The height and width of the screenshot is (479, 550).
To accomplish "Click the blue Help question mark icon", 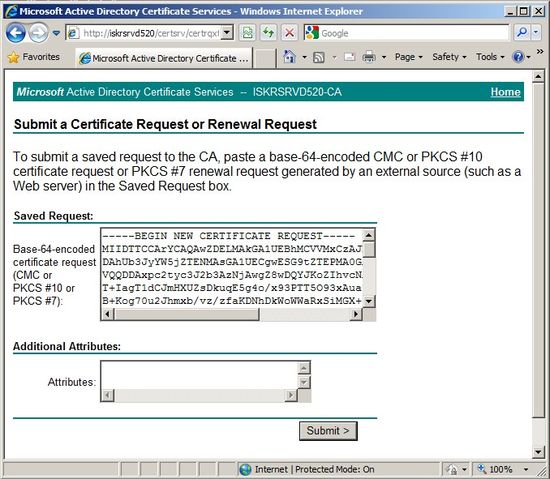I will pos(518,57).
